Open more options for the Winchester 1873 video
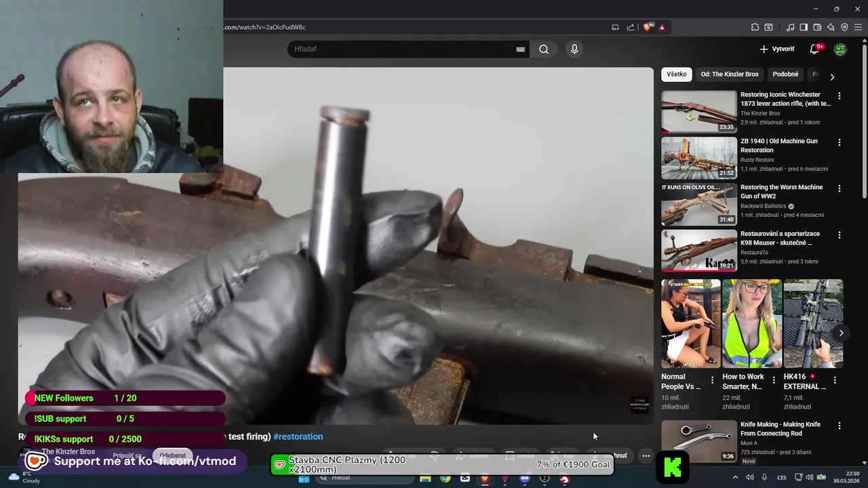Image resolution: width=868 pixels, height=488 pixels. 840,96
